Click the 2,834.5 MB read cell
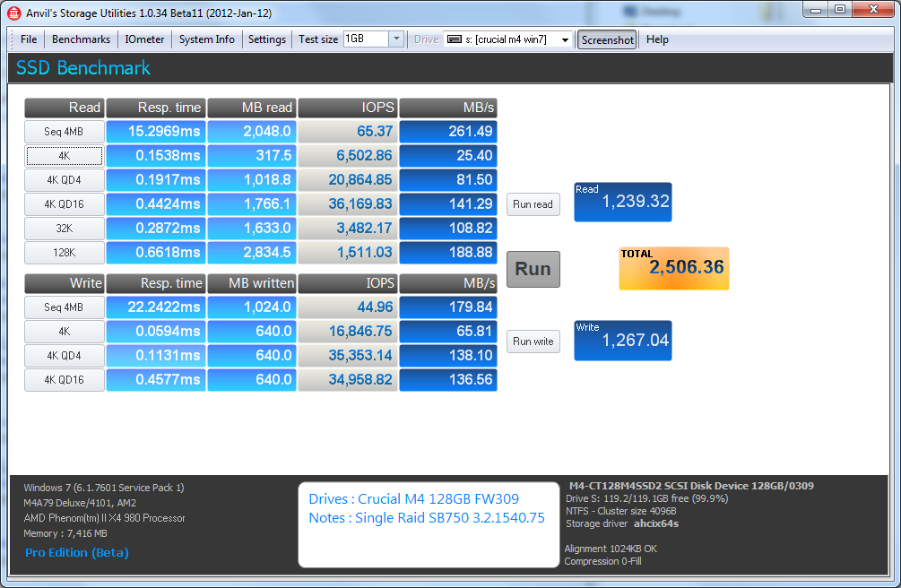Screen dimensions: 901x588 (x=252, y=253)
